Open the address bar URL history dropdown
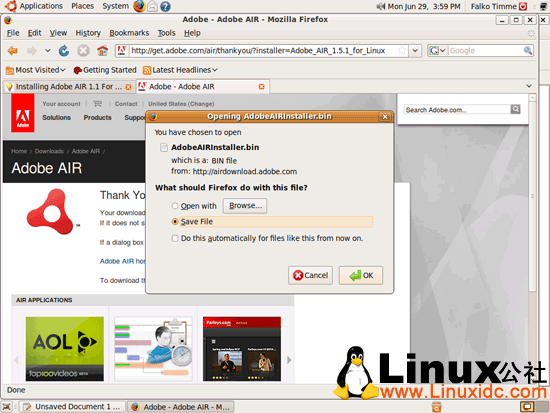Viewport: 550px width, 413px height. click(x=415, y=51)
